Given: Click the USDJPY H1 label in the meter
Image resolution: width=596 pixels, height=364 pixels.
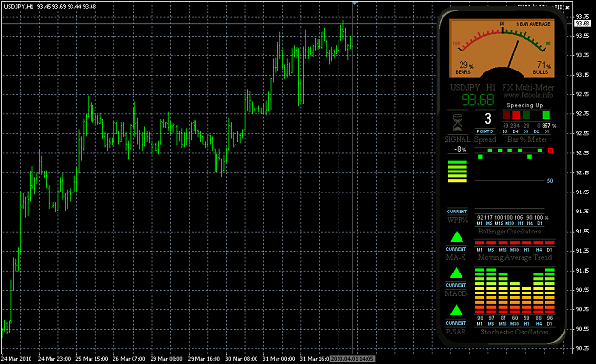Looking at the screenshot, I should point(473,88).
